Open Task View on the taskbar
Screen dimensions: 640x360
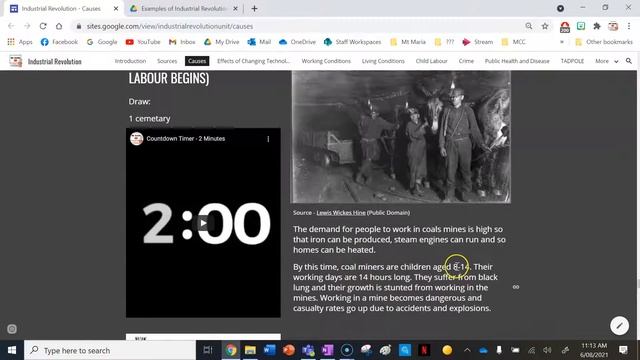coord(208,350)
